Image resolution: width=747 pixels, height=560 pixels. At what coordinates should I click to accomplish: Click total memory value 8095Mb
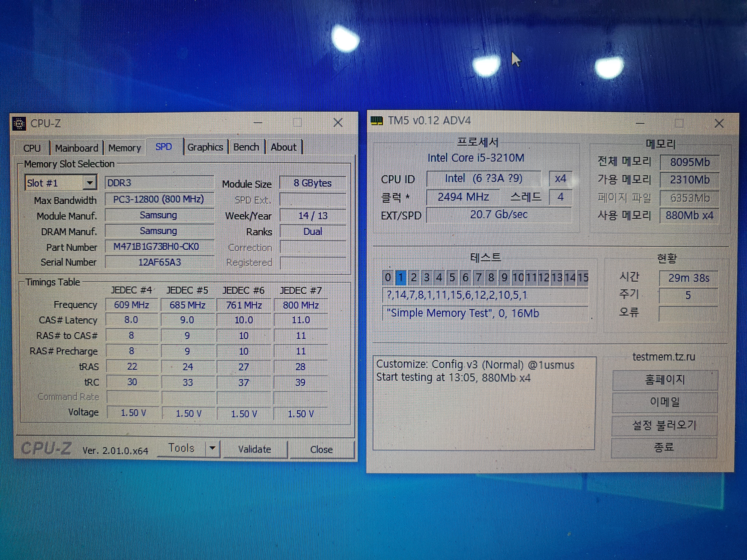click(690, 162)
